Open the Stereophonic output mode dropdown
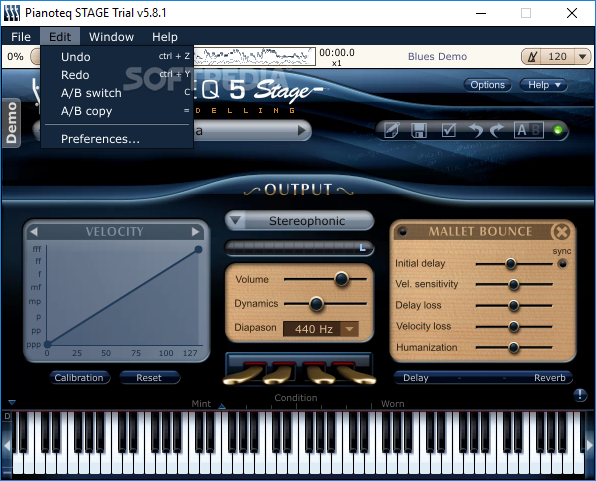Image resolution: width=596 pixels, height=481 pixels. click(300, 221)
